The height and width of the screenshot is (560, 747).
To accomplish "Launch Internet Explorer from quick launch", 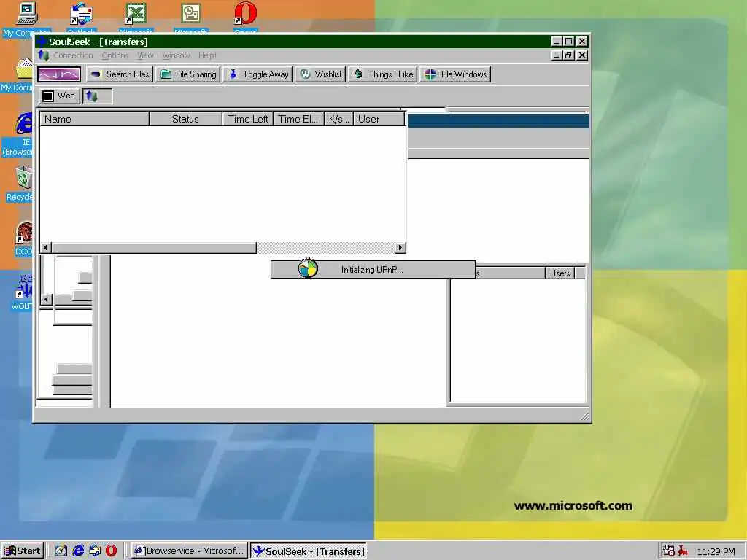I will (x=78, y=551).
